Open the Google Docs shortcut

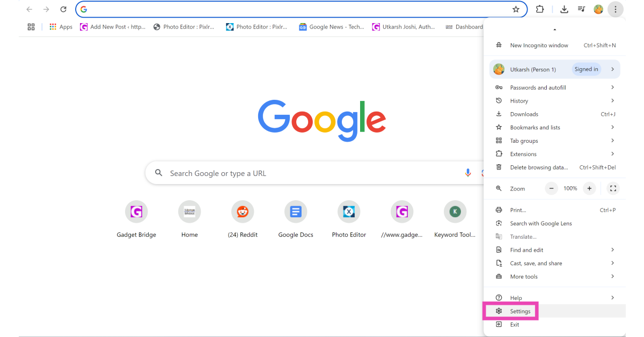click(x=296, y=219)
